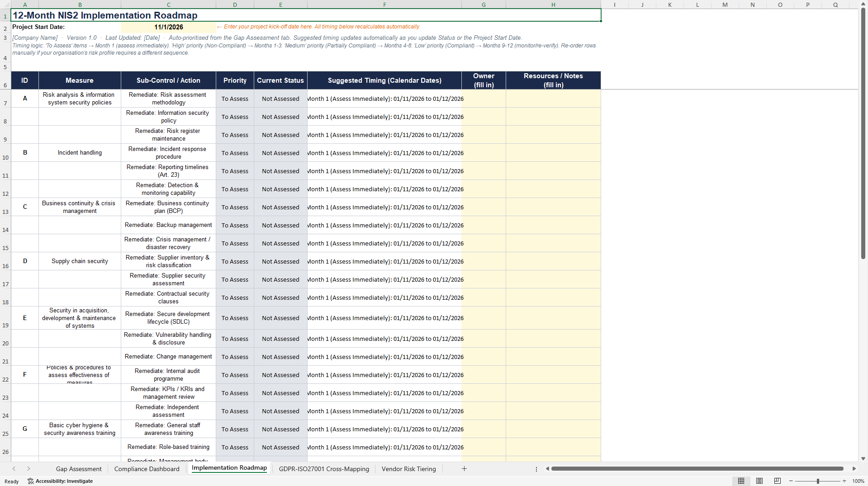Click previous sheet navigation arrow
Viewport: 868px width, 486px height.
14,469
